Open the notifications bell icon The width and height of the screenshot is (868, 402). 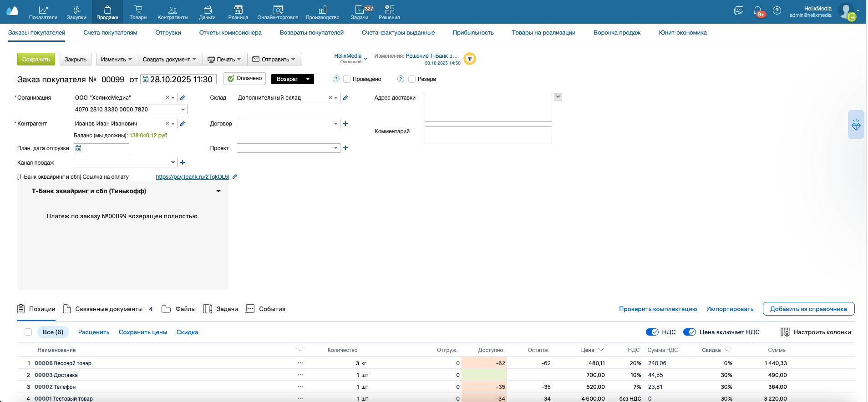[x=757, y=11]
